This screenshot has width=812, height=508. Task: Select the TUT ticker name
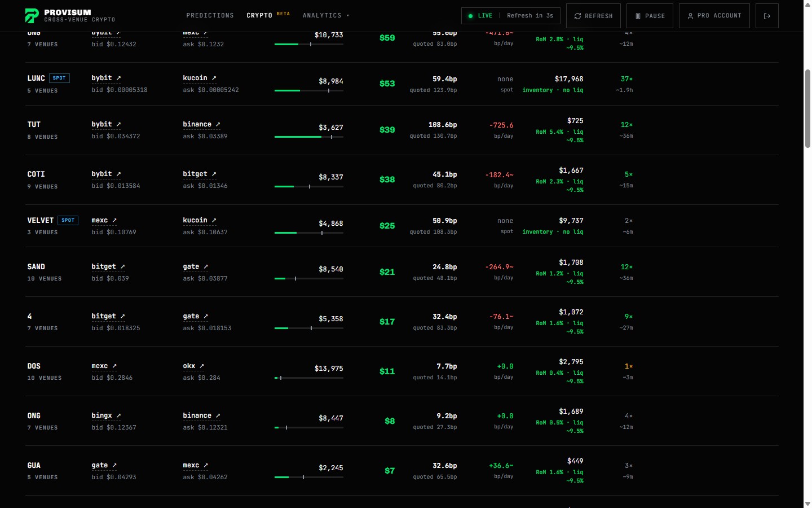(34, 124)
